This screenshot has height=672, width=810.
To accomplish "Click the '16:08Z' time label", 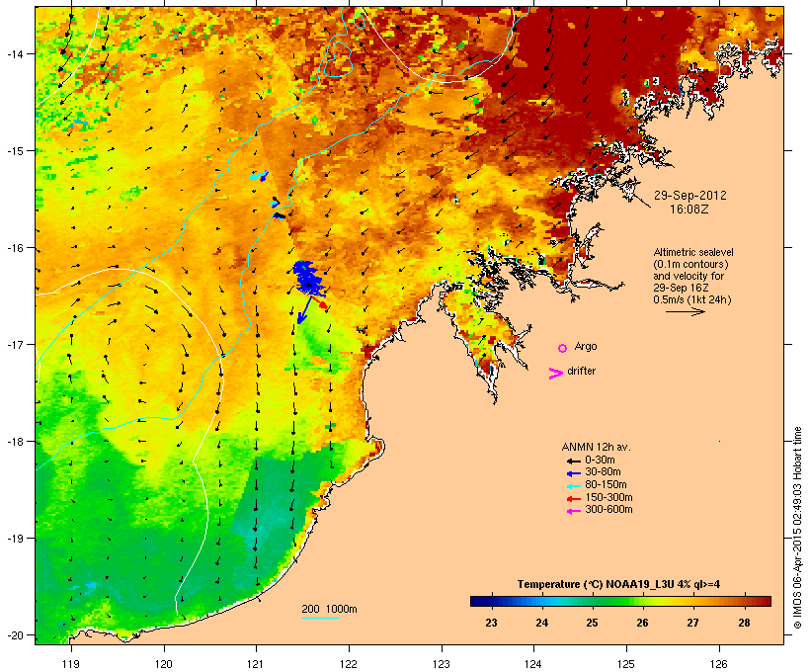I will click(x=689, y=210).
